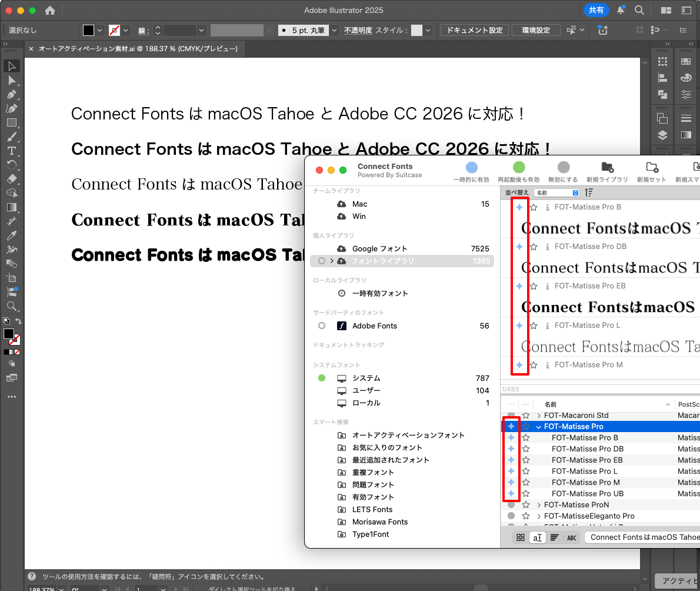Click 無効にする deactivate button

(563, 172)
